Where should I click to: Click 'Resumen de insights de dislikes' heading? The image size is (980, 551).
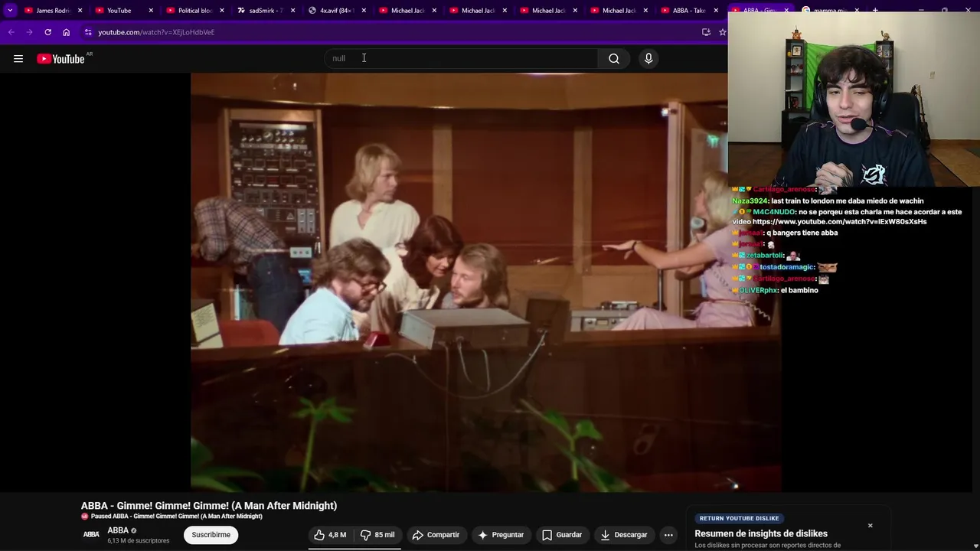click(761, 533)
